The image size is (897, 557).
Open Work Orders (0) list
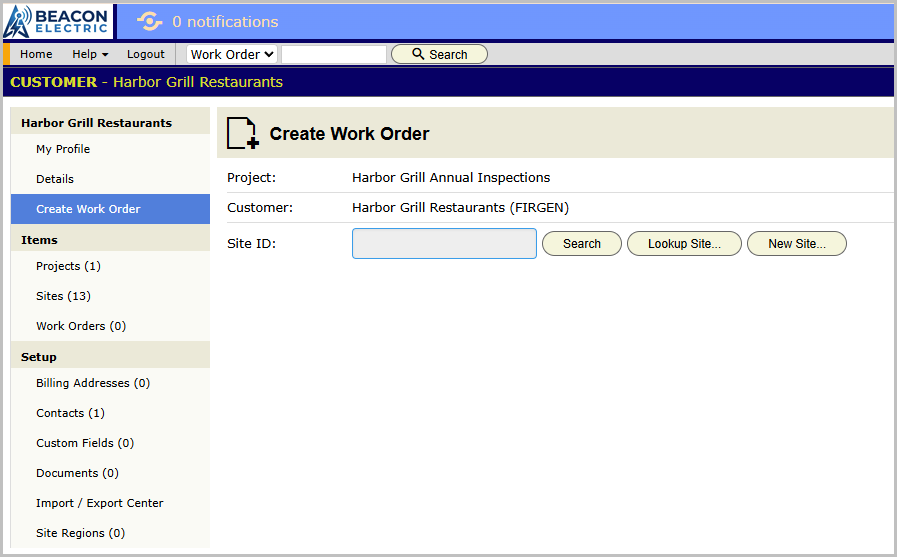(110, 326)
